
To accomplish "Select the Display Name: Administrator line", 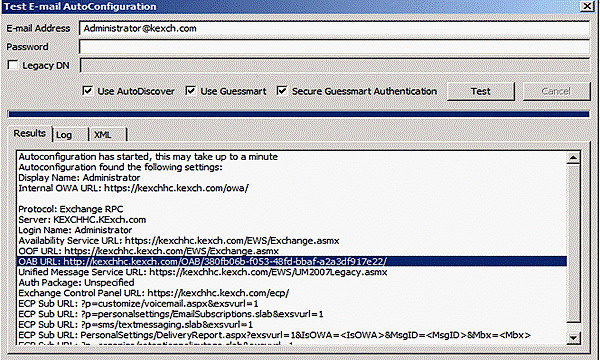I will [79, 178].
